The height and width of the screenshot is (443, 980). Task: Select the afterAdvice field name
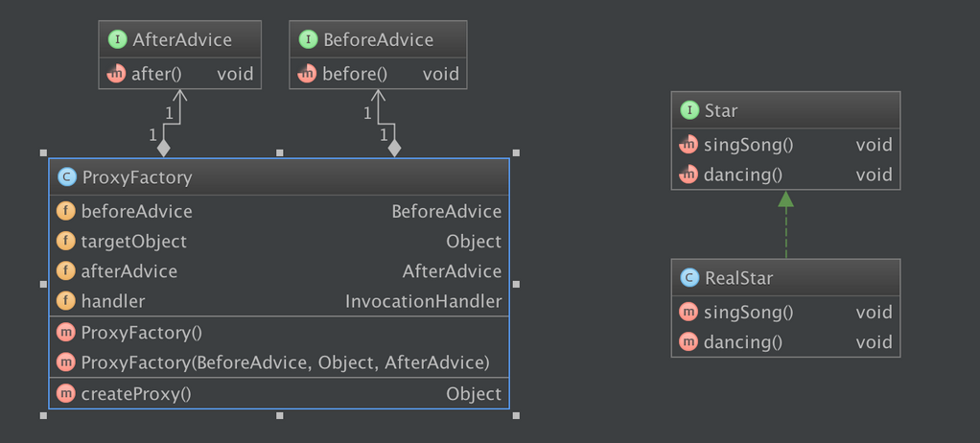tap(129, 271)
